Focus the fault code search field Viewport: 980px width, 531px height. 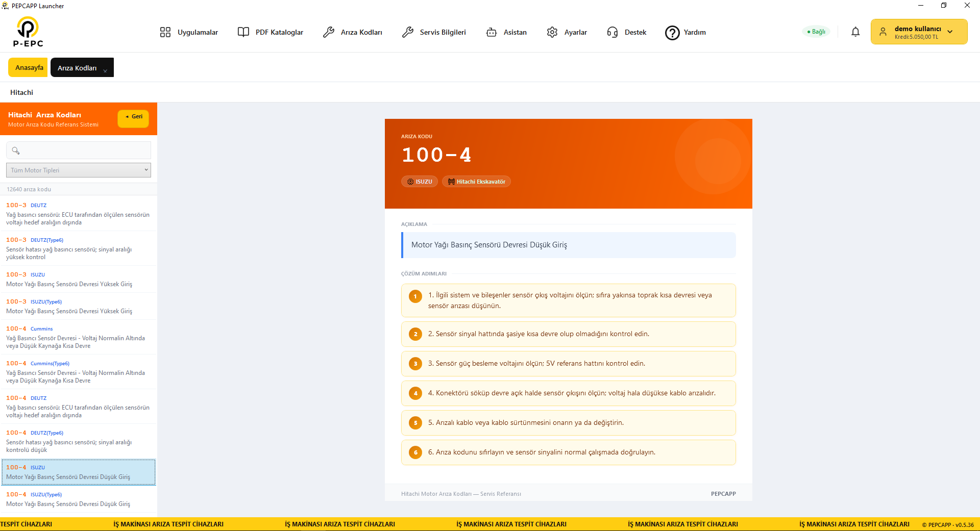click(x=79, y=150)
